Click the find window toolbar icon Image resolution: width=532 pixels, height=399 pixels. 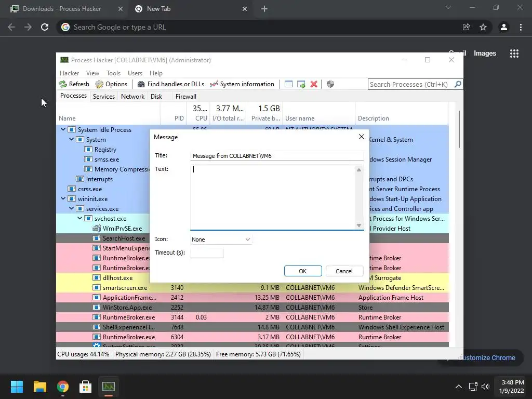tap(288, 84)
